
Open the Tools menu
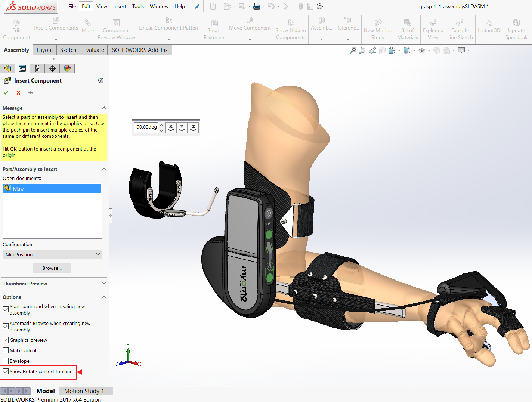tap(138, 6)
